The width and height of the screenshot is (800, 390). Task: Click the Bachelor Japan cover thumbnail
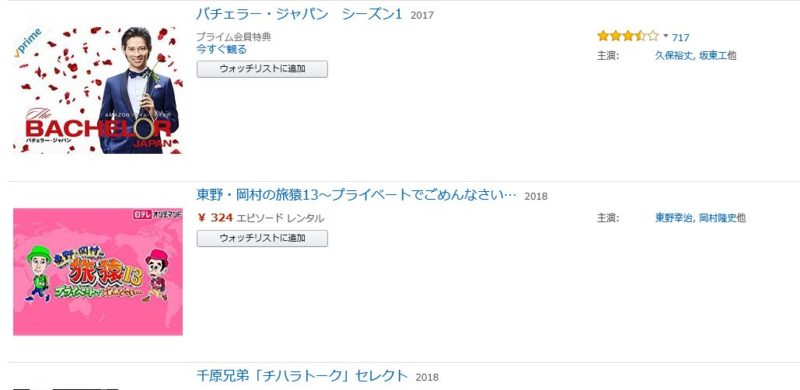point(98,90)
